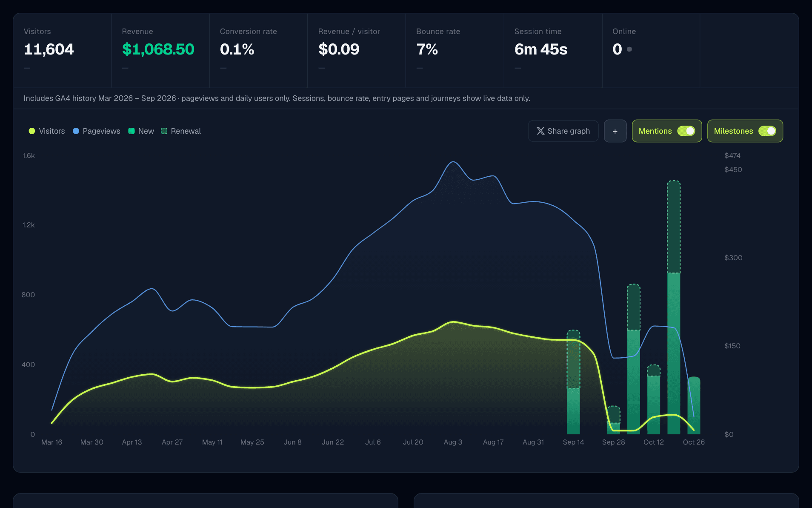Turn off the Mentions switch

pos(686,131)
